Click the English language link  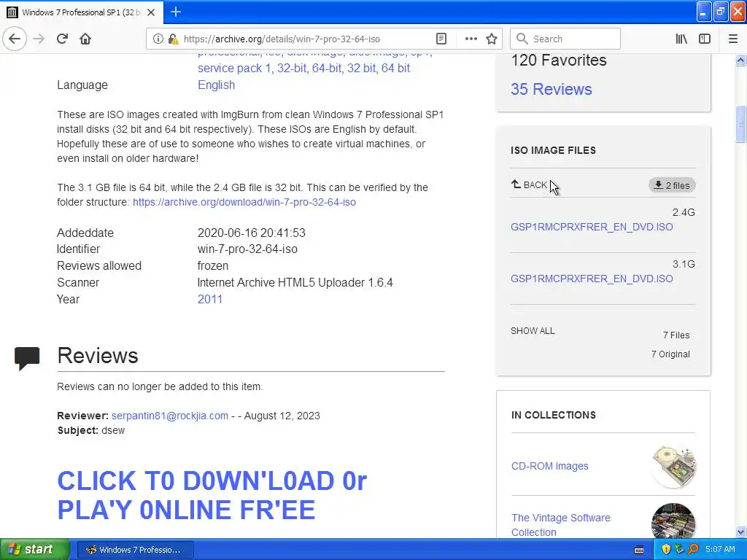(x=216, y=85)
